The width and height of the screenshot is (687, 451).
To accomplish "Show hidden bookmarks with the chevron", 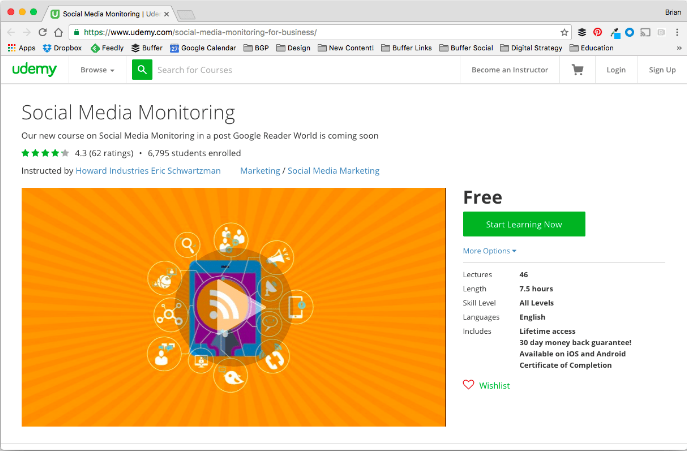I will pyautogui.click(x=679, y=48).
